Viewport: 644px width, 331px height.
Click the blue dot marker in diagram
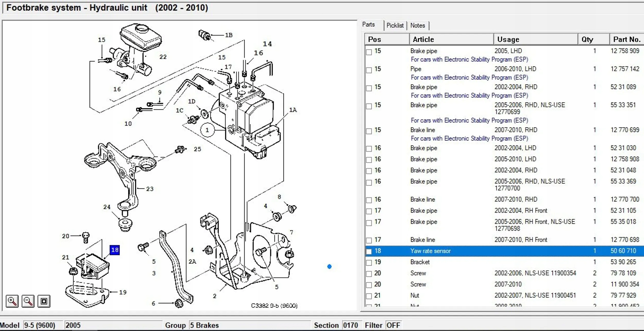click(329, 267)
